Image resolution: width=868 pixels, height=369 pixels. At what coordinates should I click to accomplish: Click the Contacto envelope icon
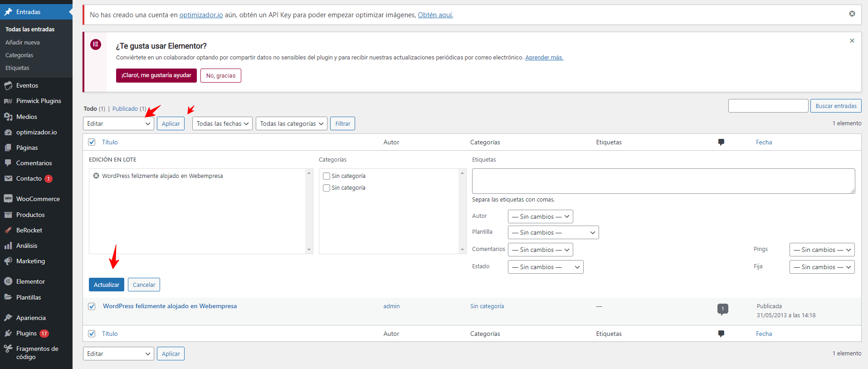8,178
